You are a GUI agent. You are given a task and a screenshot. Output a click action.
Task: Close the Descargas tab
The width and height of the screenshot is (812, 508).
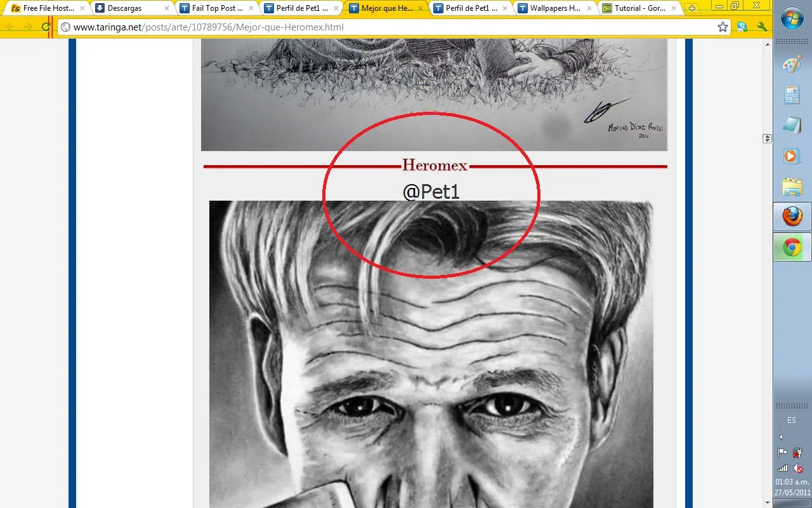(167, 9)
